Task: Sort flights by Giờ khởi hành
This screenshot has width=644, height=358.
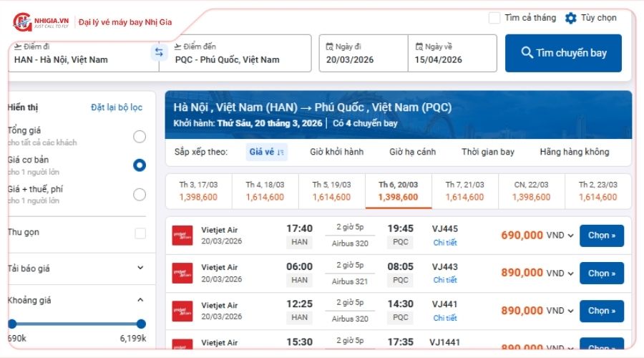Action: tap(337, 152)
